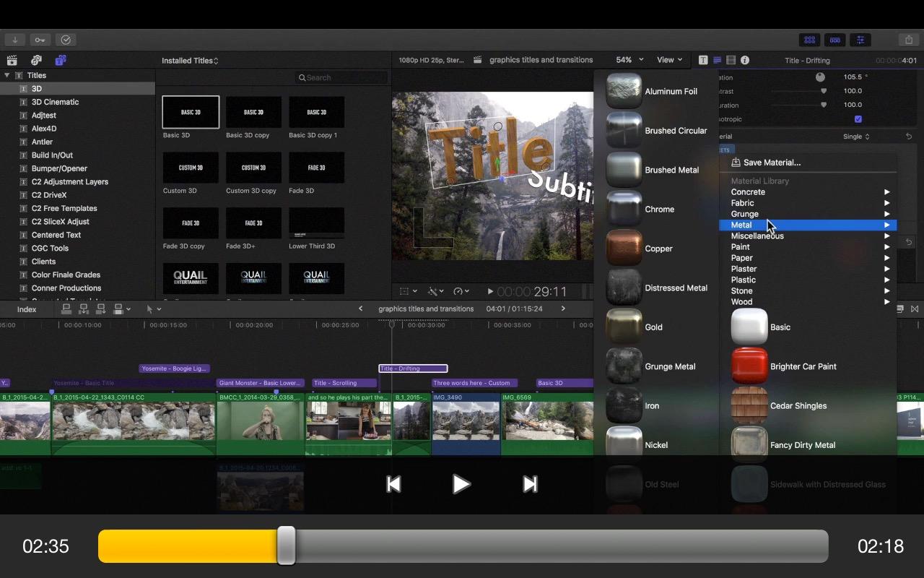The image size is (924, 578).
Task: Open the Info inspector icon
Action: [745, 60]
